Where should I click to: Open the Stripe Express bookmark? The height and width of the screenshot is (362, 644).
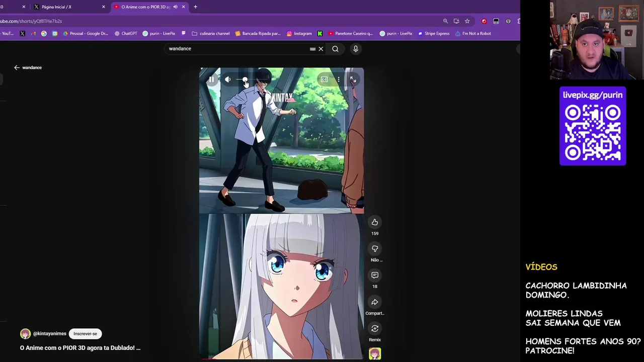pyautogui.click(x=434, y=34)
